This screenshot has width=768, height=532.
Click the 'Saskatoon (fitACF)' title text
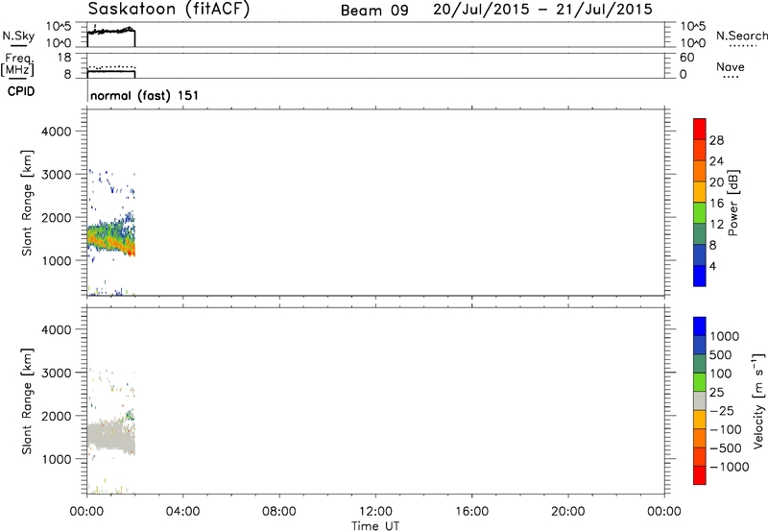pyautogui.click(x=169, y=10)
